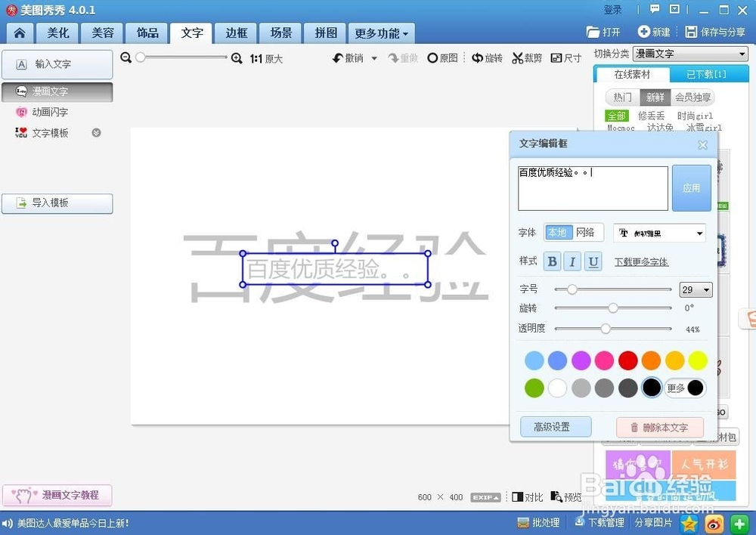Image resolution: width=756 pixels, height=535 pixels.
Task: Switch to the 边框 tab
Action: 236,32
